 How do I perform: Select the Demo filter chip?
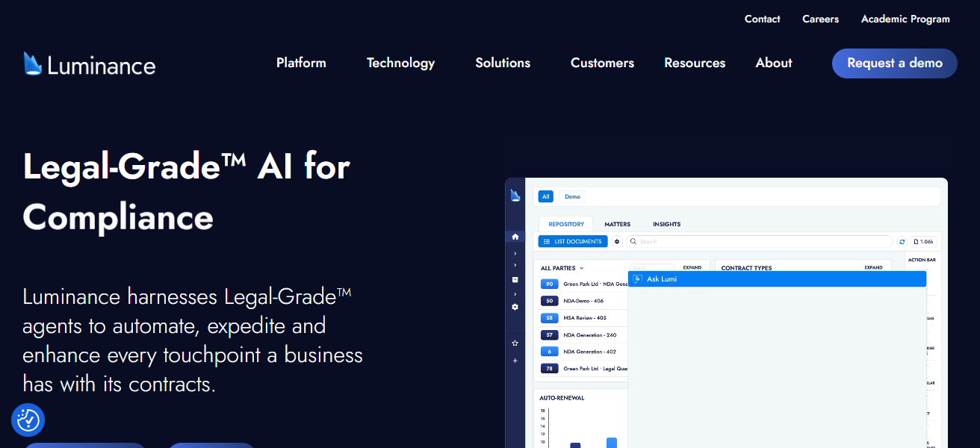(x=572, y=196)
